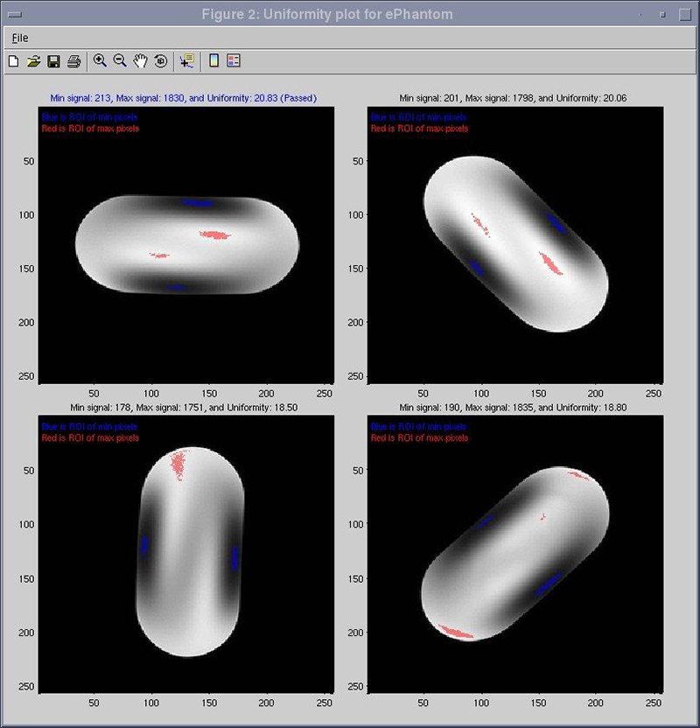Click the blue ROI at top of horizontal phantom
This screenshot has height=728, width=700.
click(x=198, y=202)
